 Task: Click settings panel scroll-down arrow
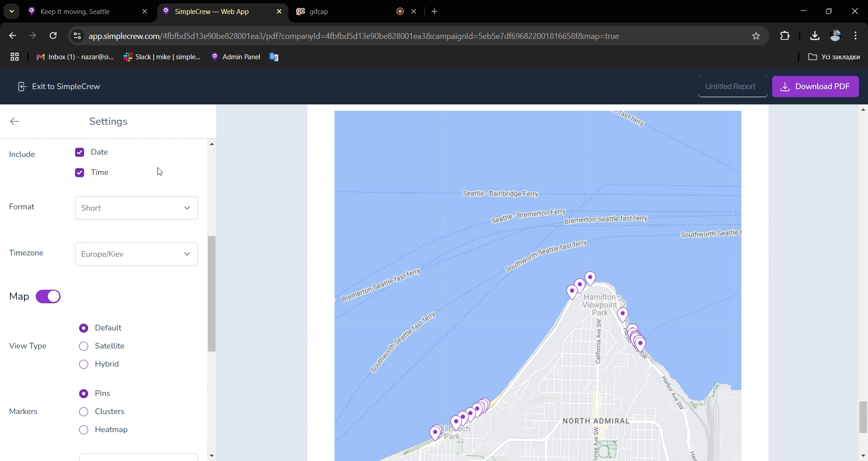point(212,456)
